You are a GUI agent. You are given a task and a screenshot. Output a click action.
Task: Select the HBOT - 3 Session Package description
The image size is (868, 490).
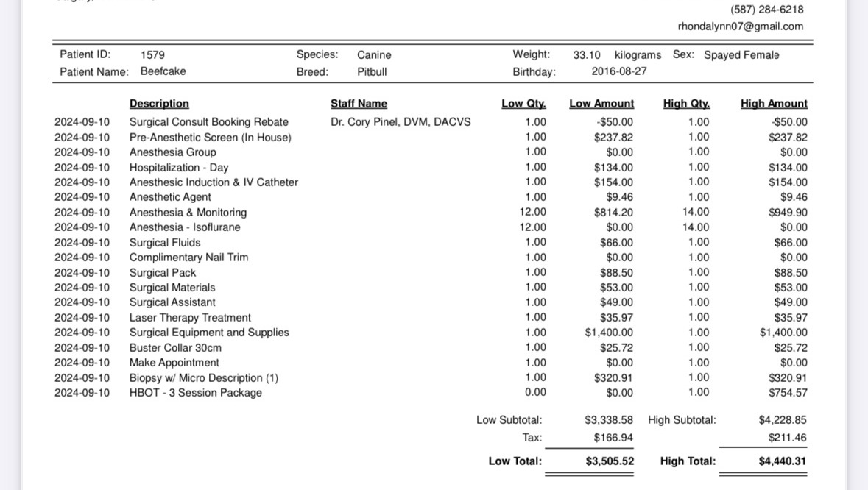(195, 393)
